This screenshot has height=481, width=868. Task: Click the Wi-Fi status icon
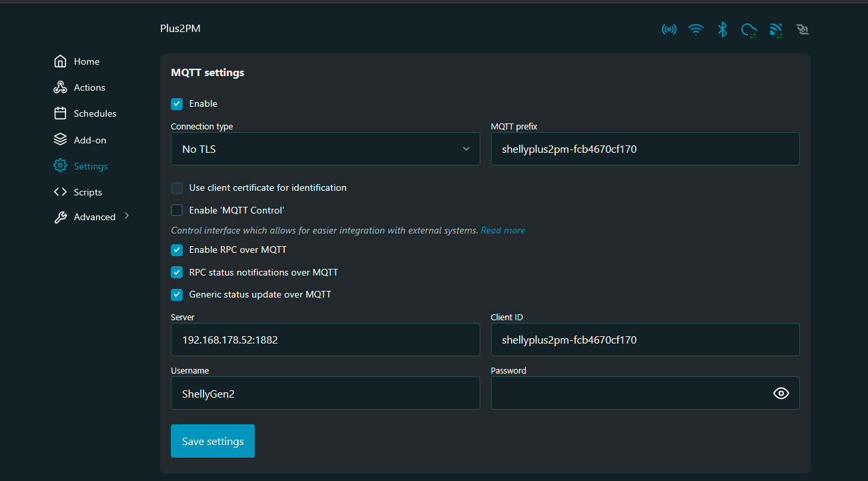coord(696,29)
